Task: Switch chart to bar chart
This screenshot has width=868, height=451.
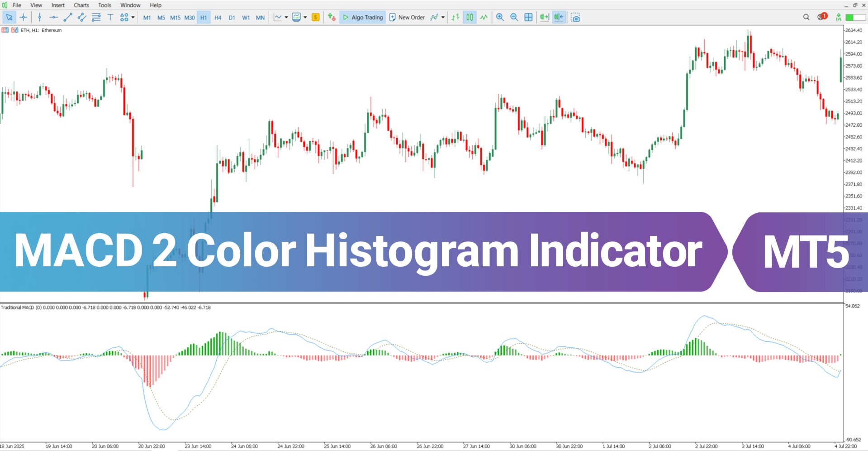Action: [455, 17]
